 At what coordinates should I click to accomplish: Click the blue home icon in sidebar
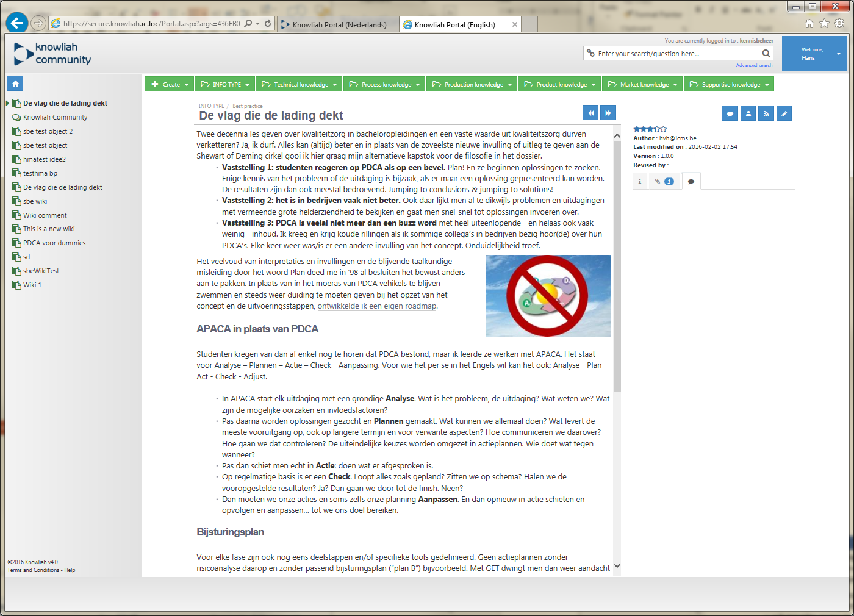pyautogui.click(x=15, y=84)
